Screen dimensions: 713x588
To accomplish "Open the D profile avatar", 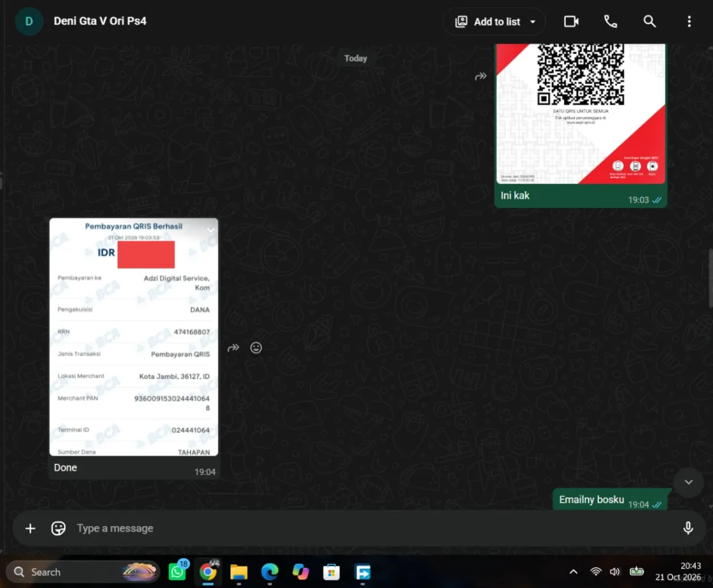I will [x=29, y=21].
